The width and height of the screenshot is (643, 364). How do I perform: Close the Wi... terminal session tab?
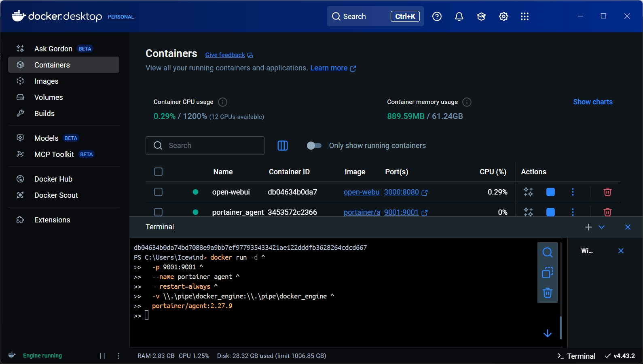point(621,251)
